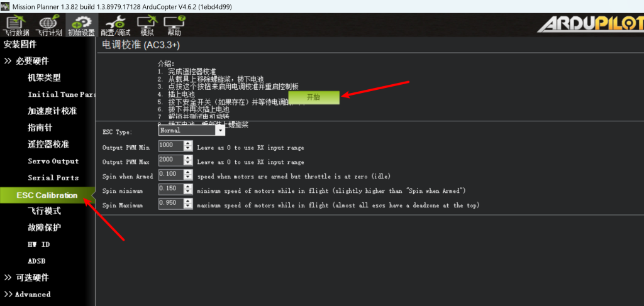644x306 pixels.
Task: Click the Output PWM Min value field
Action: tap(171, 145)
